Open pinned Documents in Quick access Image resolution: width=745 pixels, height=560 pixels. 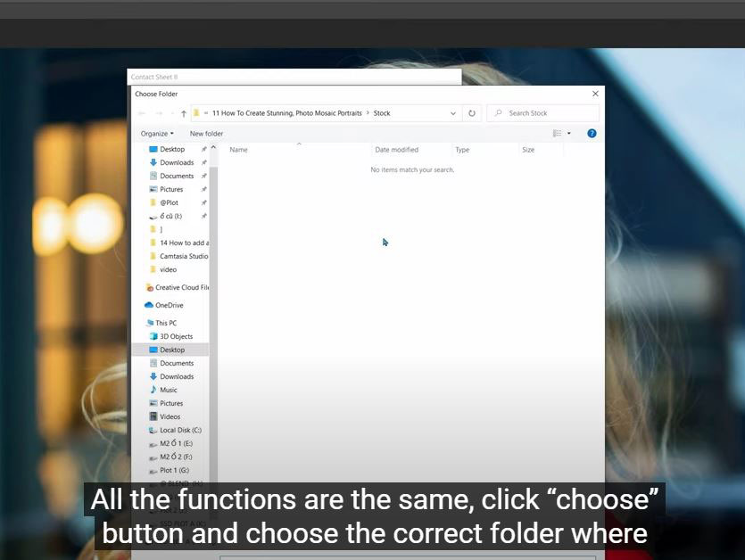pos(177,176)
